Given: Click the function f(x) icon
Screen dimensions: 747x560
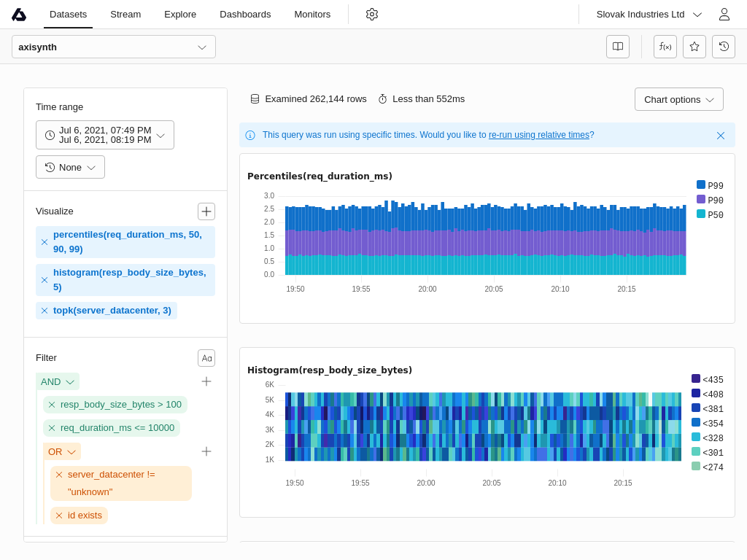Looking at the screenshot, I should point(665,47).
